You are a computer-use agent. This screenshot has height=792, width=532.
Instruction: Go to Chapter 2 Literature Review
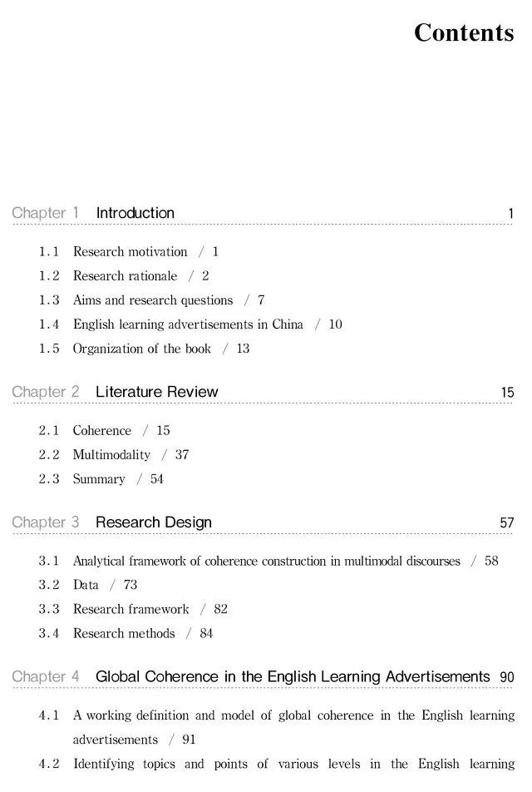coord(156,392)
